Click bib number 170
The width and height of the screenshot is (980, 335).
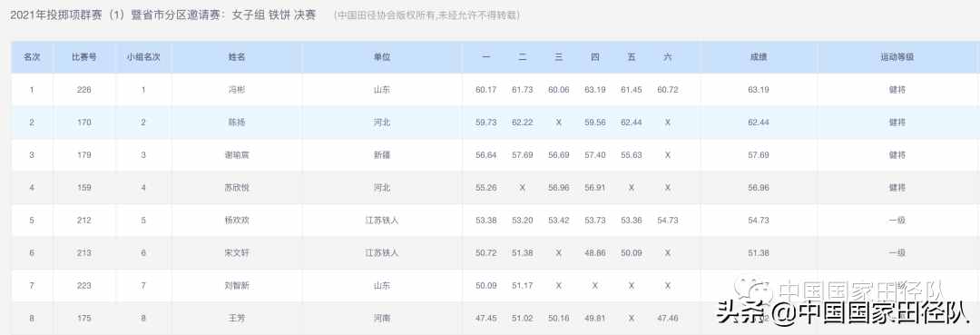coord(83,123)
